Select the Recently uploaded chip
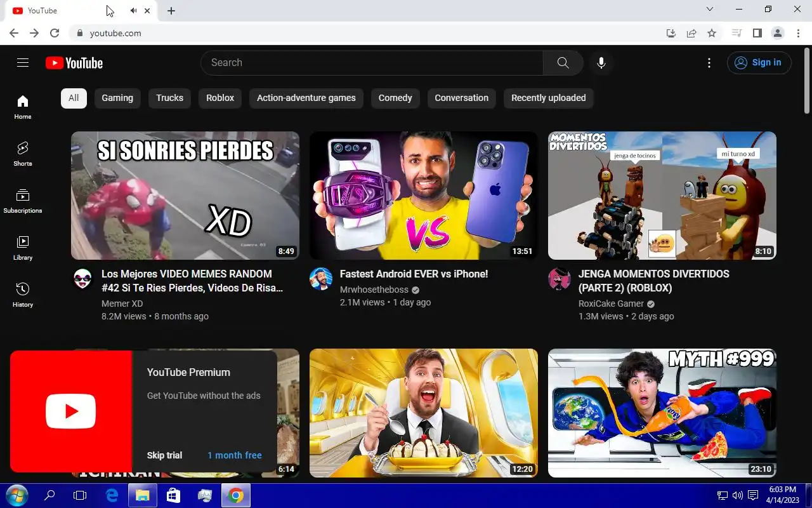 pyautogui.click(x=549, y=98)
